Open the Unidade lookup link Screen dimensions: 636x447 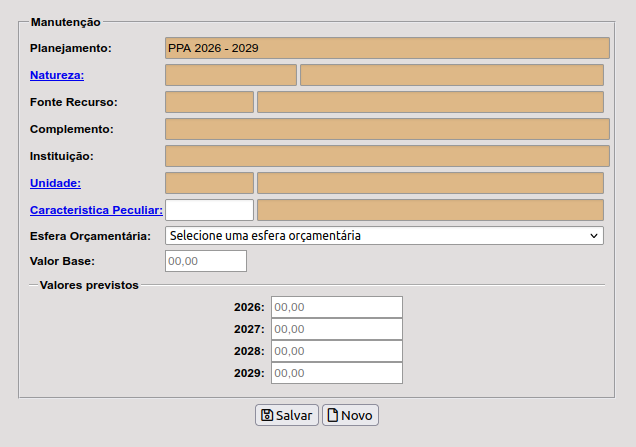pyautogui.click(x=55, y=183)
